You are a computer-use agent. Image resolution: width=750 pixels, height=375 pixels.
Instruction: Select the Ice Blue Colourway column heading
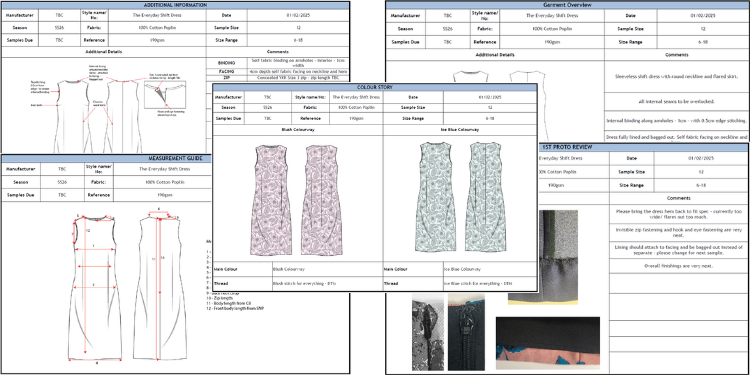460,130
